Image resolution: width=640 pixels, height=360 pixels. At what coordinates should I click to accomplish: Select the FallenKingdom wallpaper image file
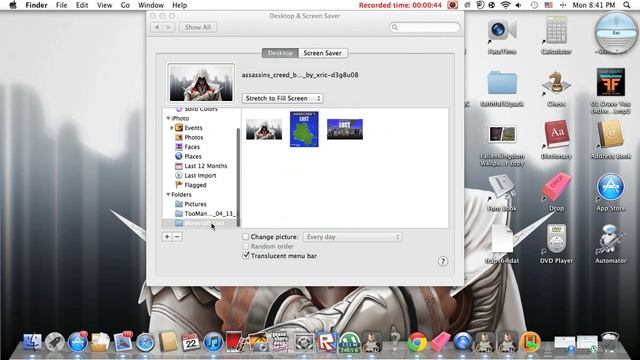tap(502, 134)
